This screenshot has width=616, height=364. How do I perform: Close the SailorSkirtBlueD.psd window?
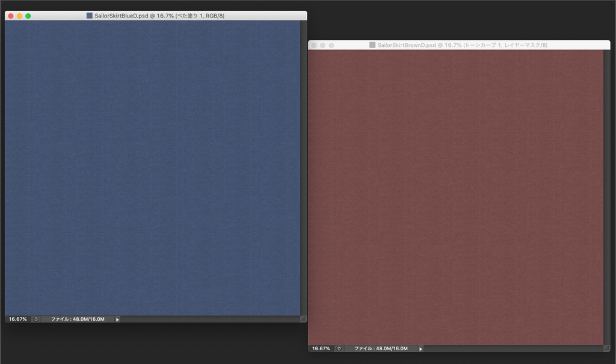point(11,16)
